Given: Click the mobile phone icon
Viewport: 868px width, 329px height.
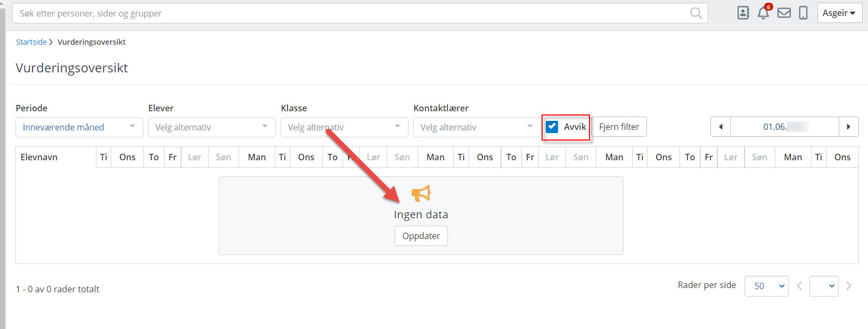Looking at the screenshot, I should tap(803, 13).
